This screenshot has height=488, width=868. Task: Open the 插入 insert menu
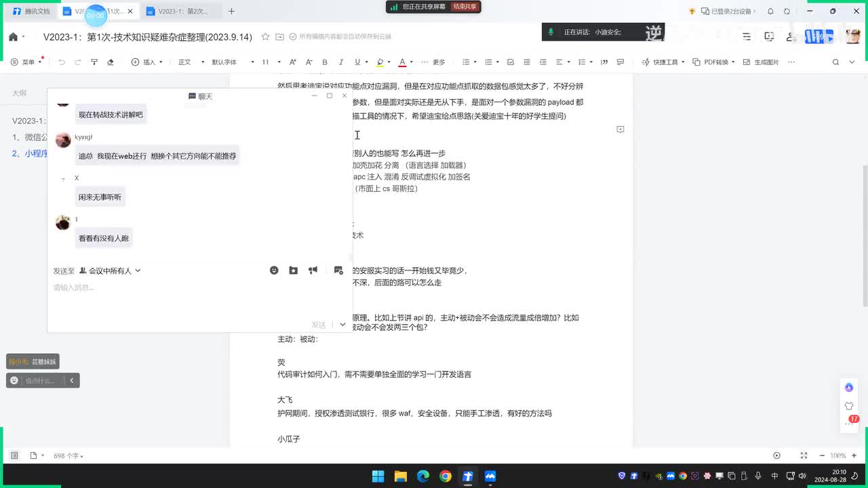click(148, 62)
